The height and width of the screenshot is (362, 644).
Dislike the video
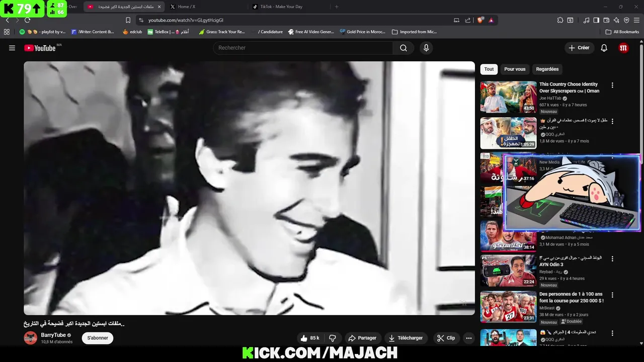[x=332, y=338]
